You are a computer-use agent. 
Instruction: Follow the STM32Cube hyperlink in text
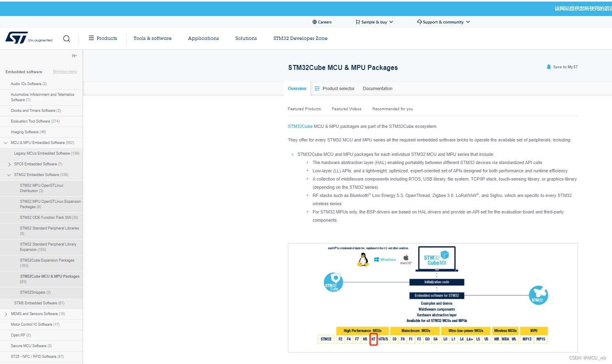[x=300, y=126]
